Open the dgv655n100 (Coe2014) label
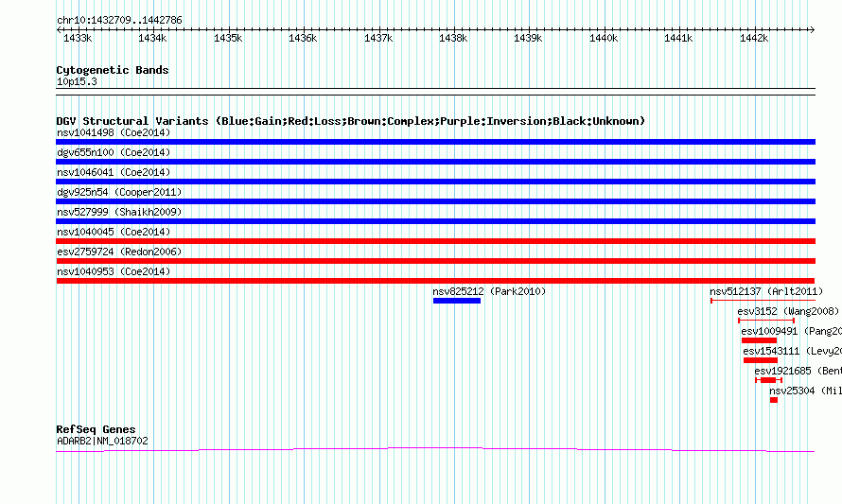 [x=114, y=152]
